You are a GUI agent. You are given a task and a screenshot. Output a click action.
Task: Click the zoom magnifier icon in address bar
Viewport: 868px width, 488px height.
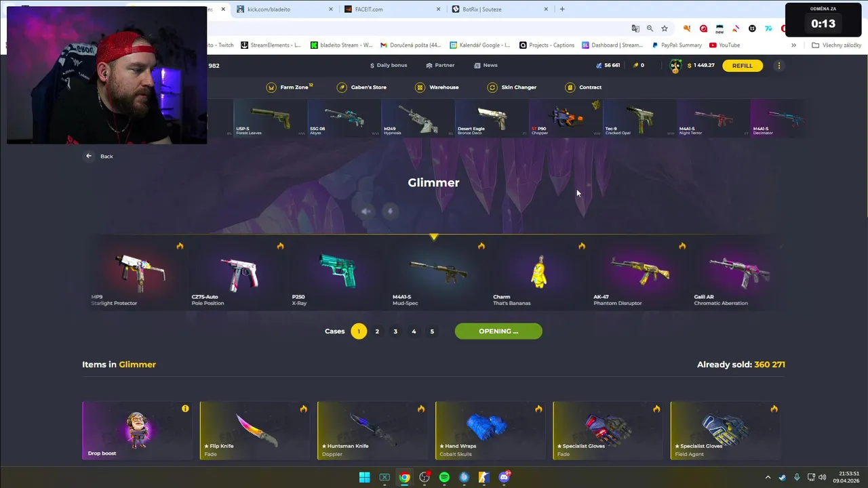[x=650, y=28]
